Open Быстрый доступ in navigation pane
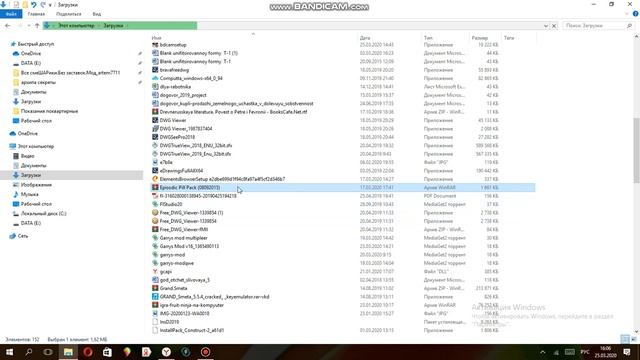This screenshot has height=360, width=640. pos(36,44)
